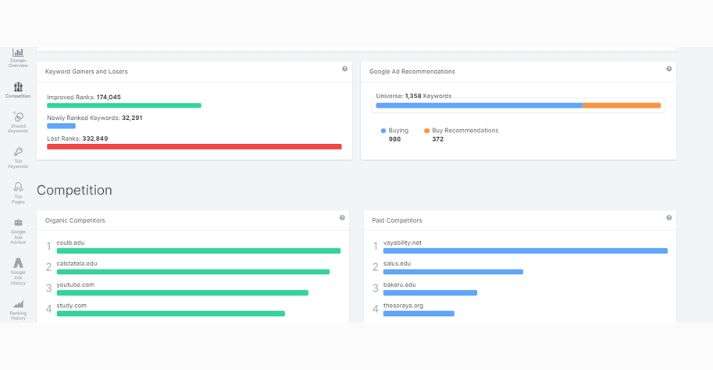The width and height of the screenshot is (713, 370).
Task: Click the Paid Competitors card title
Action: (397, 220)
